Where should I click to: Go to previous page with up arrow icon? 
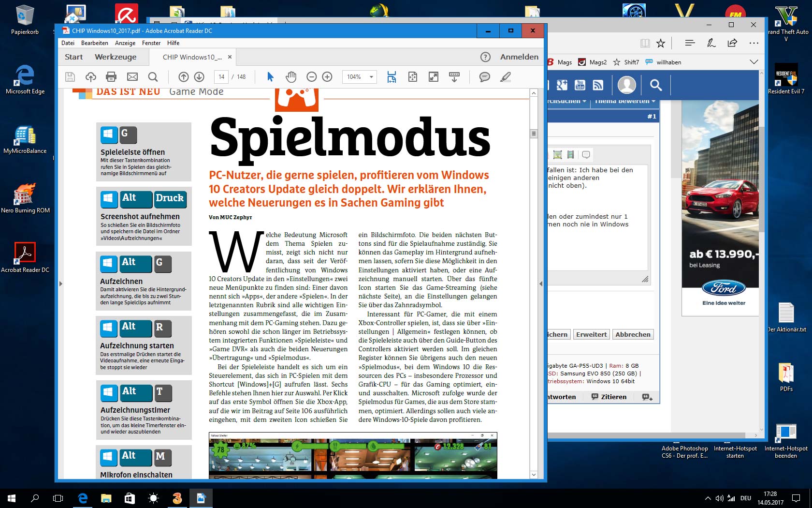click(x=184, y=77)
